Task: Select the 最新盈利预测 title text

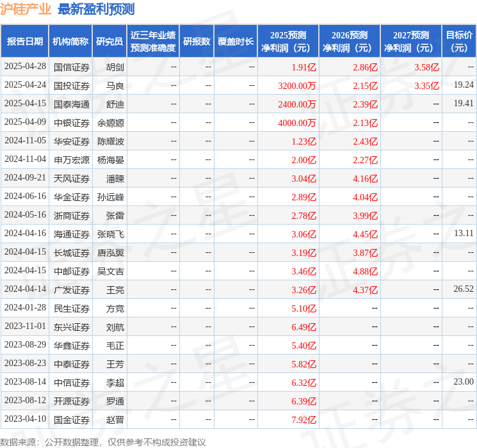Action: pyautogui.click(x=96, y=9)
